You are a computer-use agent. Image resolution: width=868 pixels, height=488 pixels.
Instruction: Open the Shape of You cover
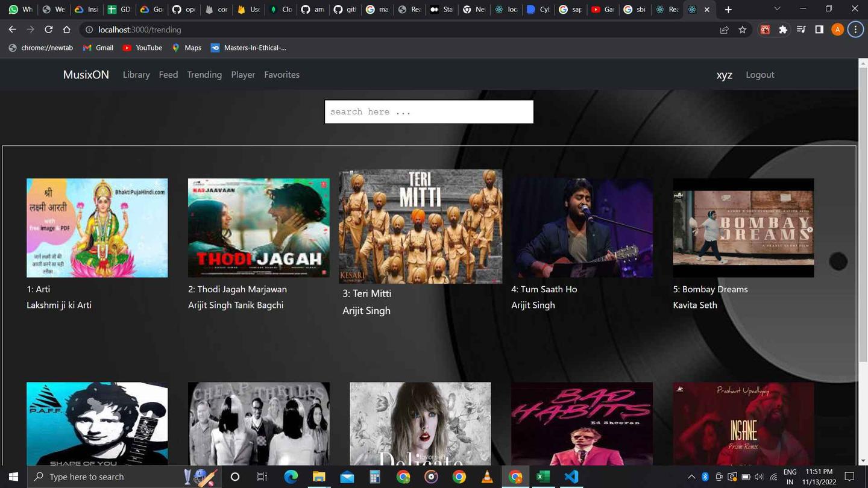coord(97,424)
